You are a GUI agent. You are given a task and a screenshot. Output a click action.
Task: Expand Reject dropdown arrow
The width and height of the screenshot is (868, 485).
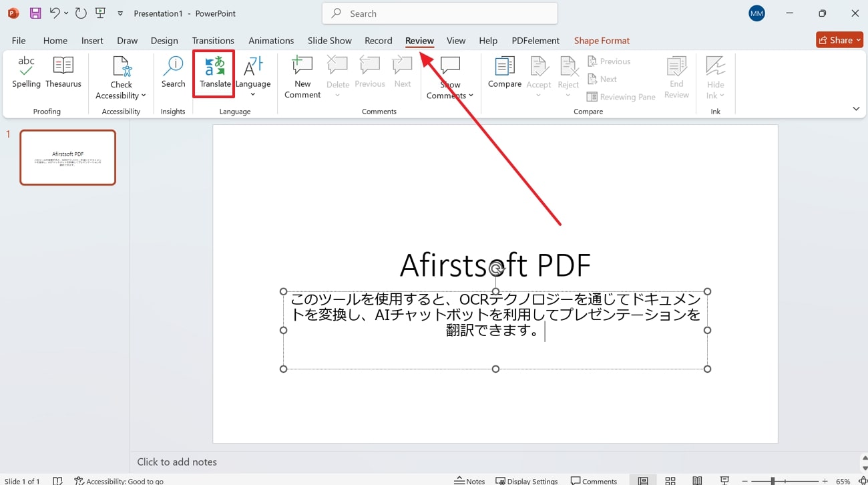pyautogui.click(x=568, y=95)
